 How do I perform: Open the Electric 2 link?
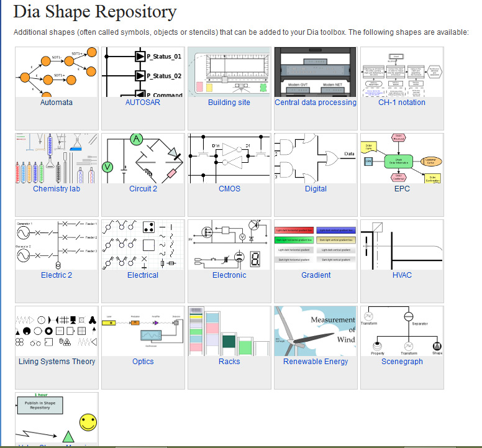(57, 275)
